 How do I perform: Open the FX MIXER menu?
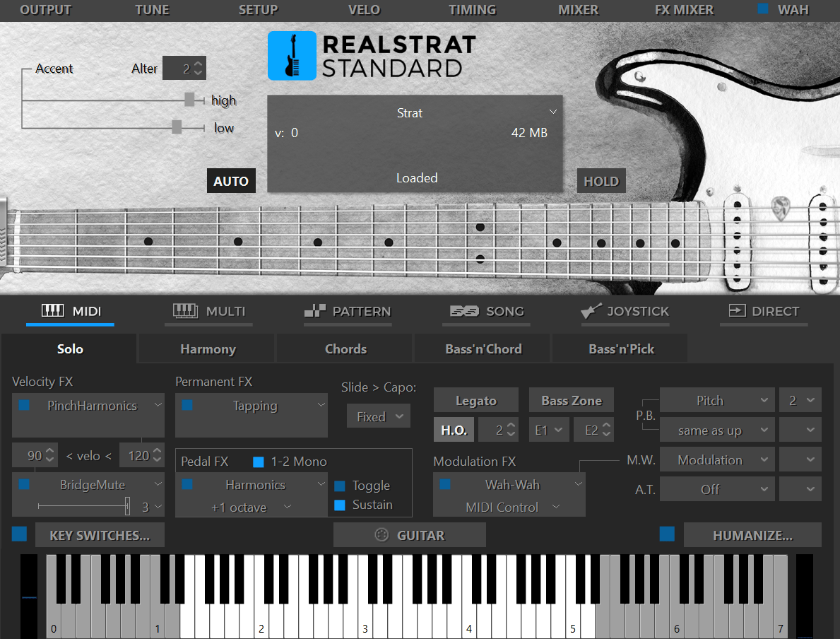683,10
